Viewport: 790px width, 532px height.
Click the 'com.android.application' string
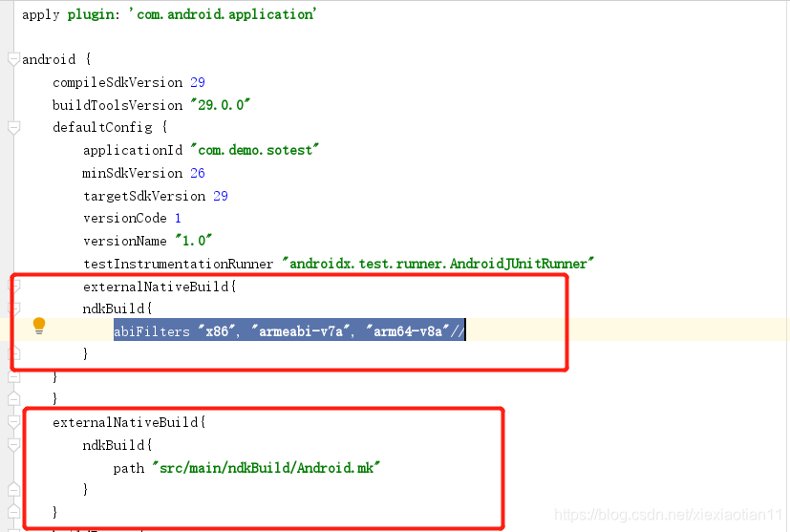pos(223,14)
